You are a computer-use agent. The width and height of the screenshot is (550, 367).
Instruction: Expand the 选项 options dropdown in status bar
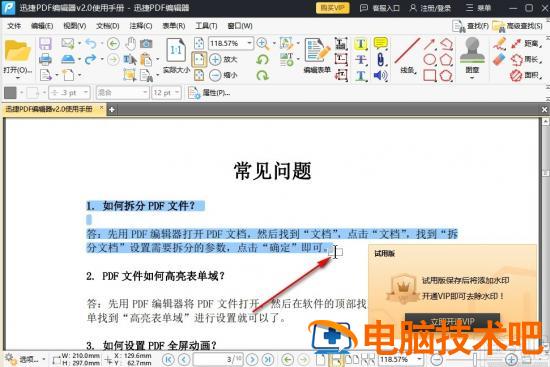[x=43, y=359]
